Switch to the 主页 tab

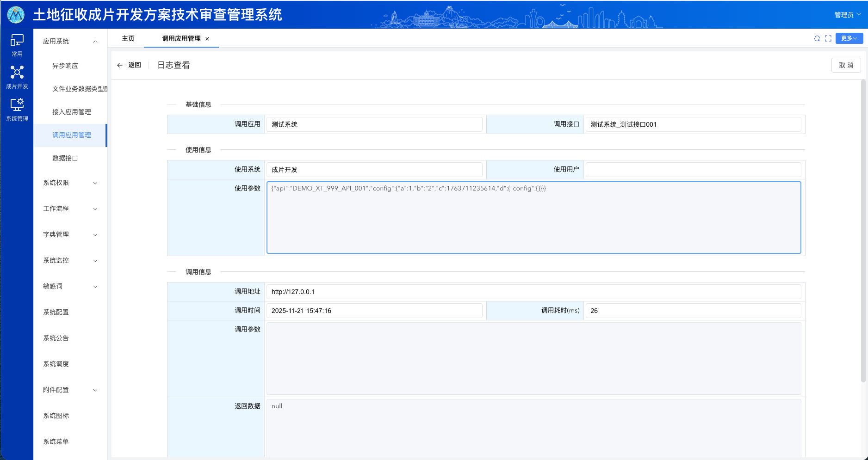128,39
